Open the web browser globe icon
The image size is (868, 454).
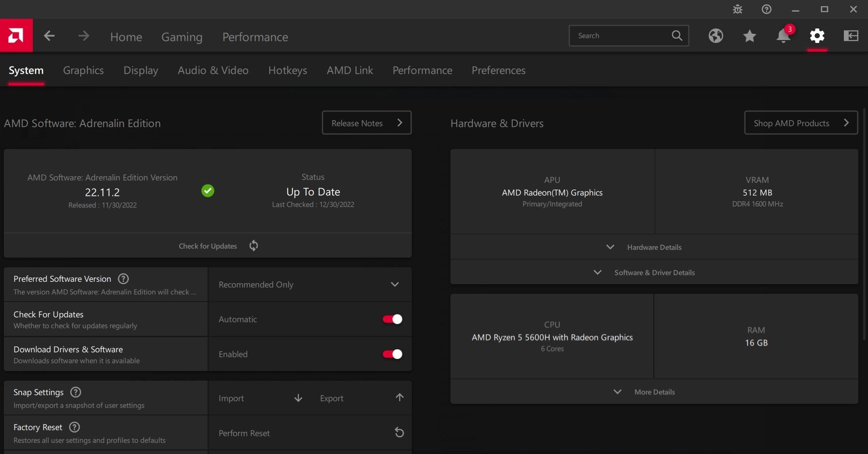tap(715, 36)
